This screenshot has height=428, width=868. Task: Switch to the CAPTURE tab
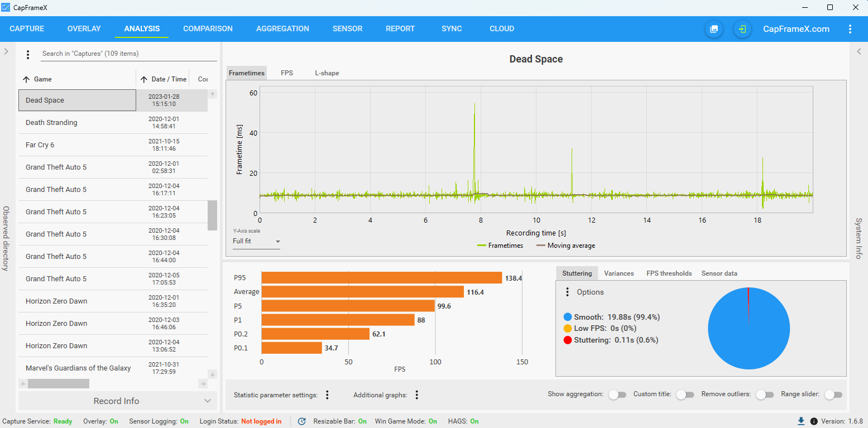[27, 29]
